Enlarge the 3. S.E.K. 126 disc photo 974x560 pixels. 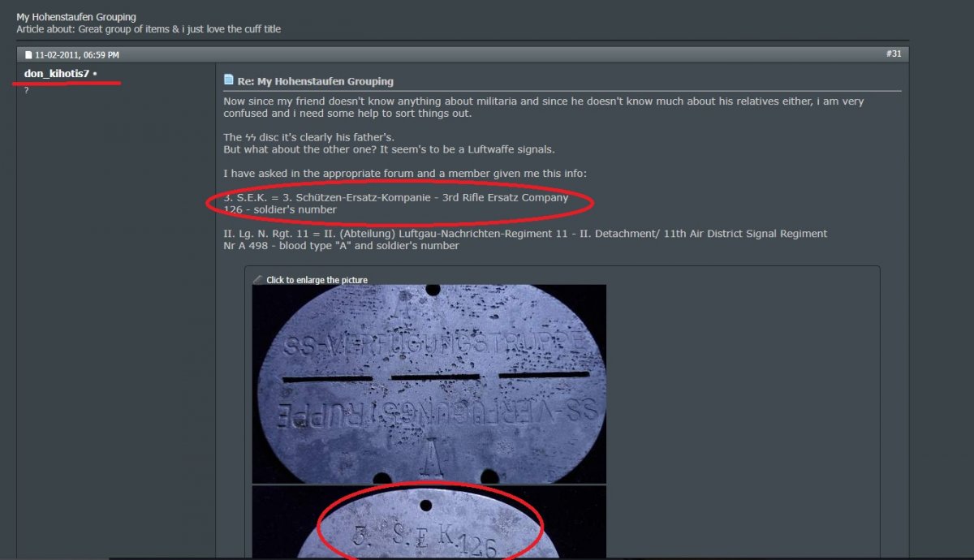(x=429, y=523)
